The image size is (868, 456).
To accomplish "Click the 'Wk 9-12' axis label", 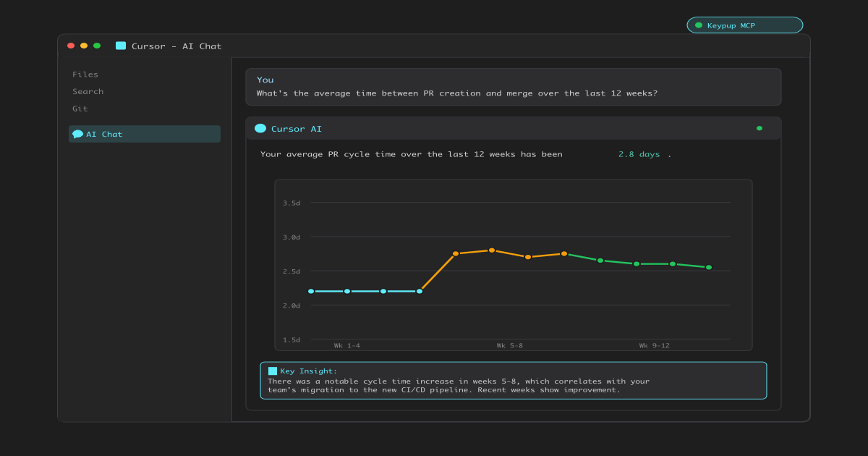I will point(655,345).
